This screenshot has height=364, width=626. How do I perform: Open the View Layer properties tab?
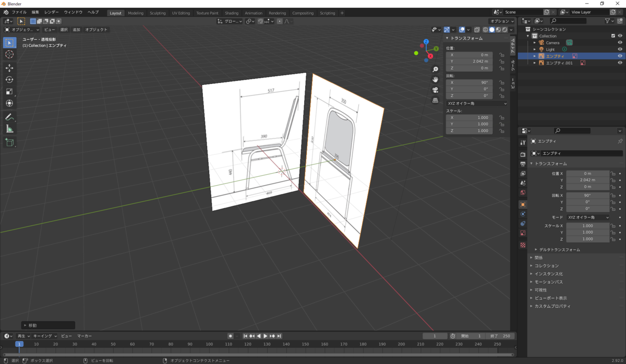coord(523,173)
